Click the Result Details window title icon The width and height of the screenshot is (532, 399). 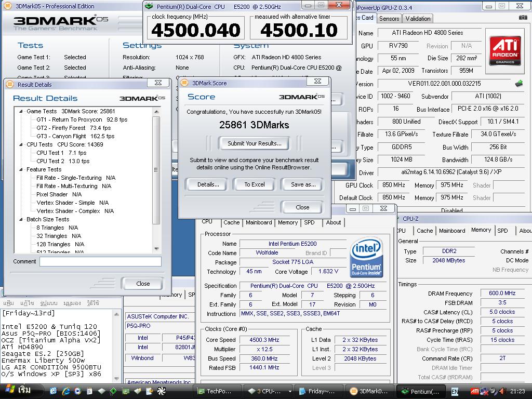(10, 84)
